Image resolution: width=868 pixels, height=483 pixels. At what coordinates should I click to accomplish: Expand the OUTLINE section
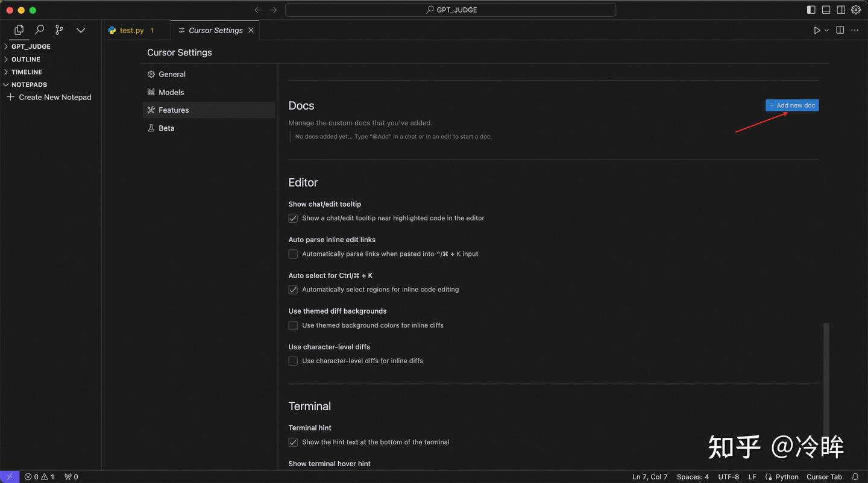tap(51, 59)
